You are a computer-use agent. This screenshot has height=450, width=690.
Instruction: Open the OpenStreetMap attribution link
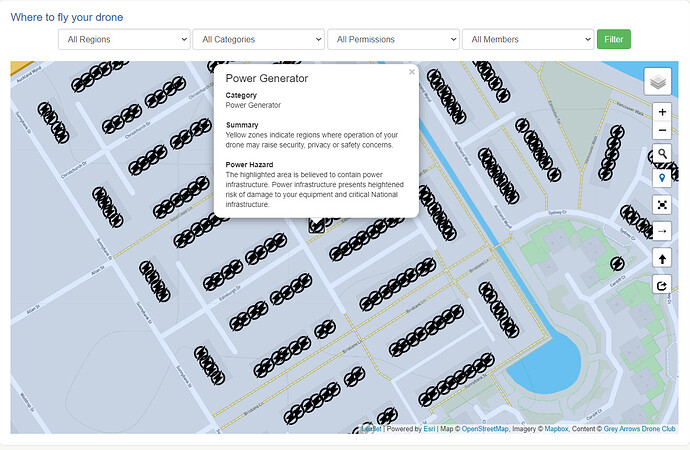485,429
